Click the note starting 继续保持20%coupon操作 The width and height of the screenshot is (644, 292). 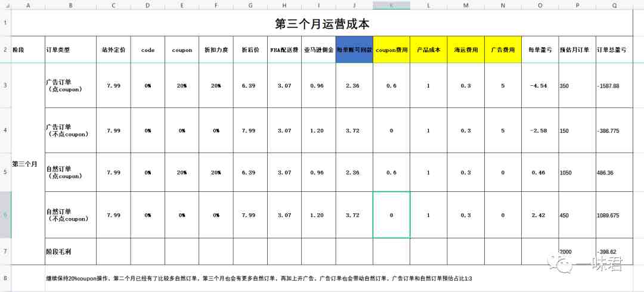[259, 278]
